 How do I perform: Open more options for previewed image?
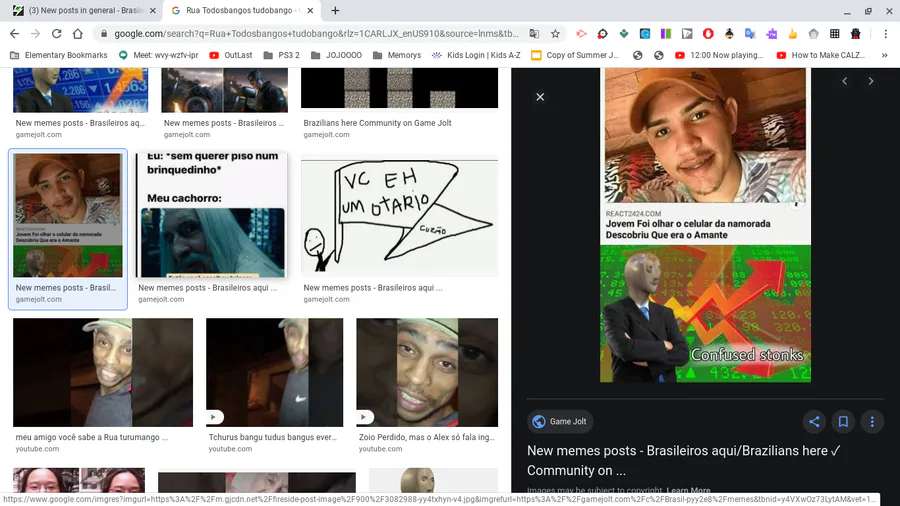point(872,422)
